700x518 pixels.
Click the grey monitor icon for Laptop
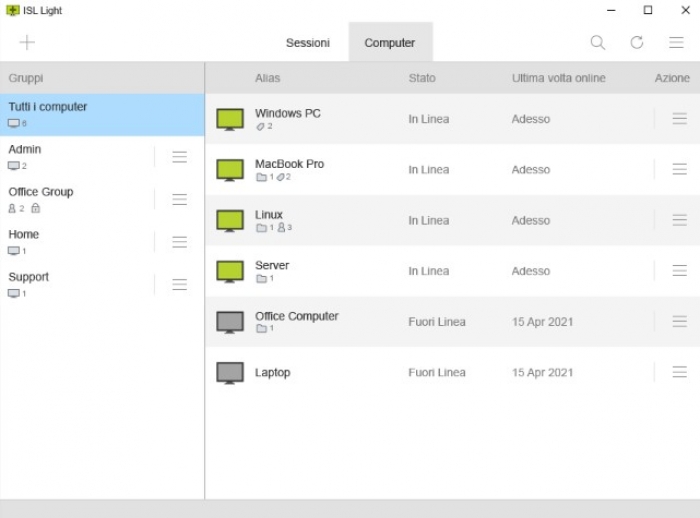[230, 373]
